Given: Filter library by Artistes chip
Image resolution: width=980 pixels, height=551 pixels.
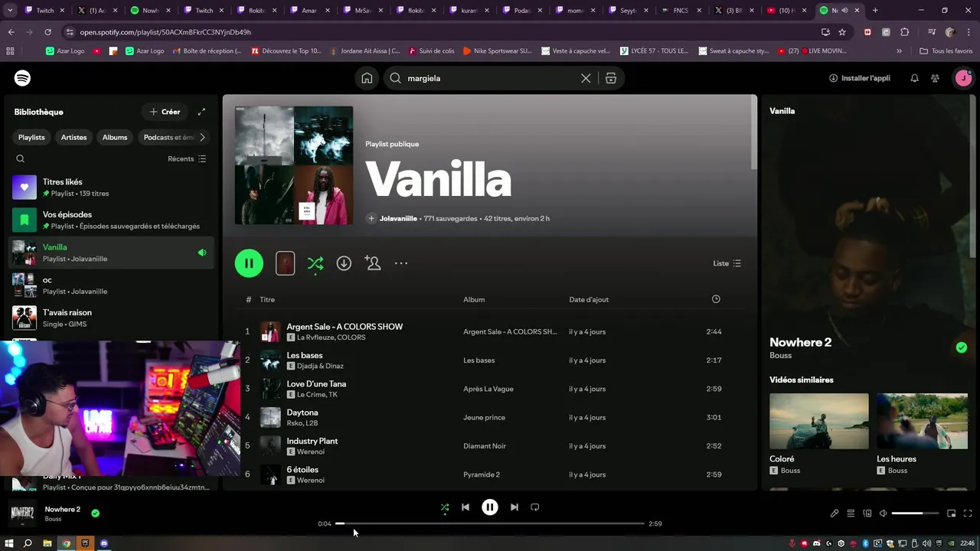Looking at the screenshot, I should pyautogui.click(x=73, y=137).
